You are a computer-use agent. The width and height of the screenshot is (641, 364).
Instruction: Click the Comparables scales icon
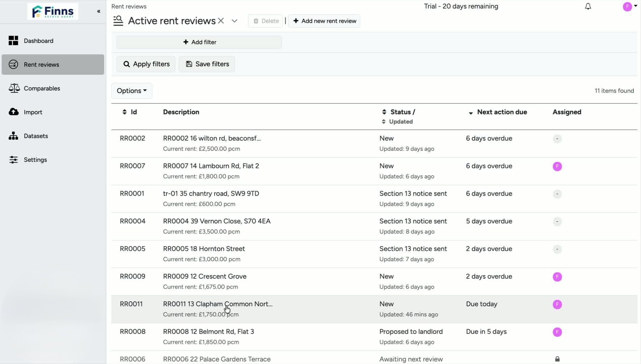[14, 88]
